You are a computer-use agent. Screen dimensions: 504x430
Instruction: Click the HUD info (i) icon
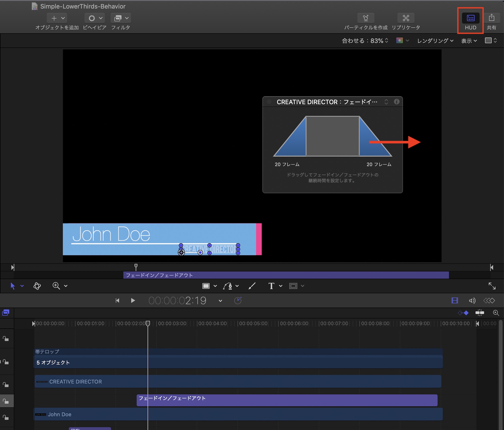(x=396, y=102)
